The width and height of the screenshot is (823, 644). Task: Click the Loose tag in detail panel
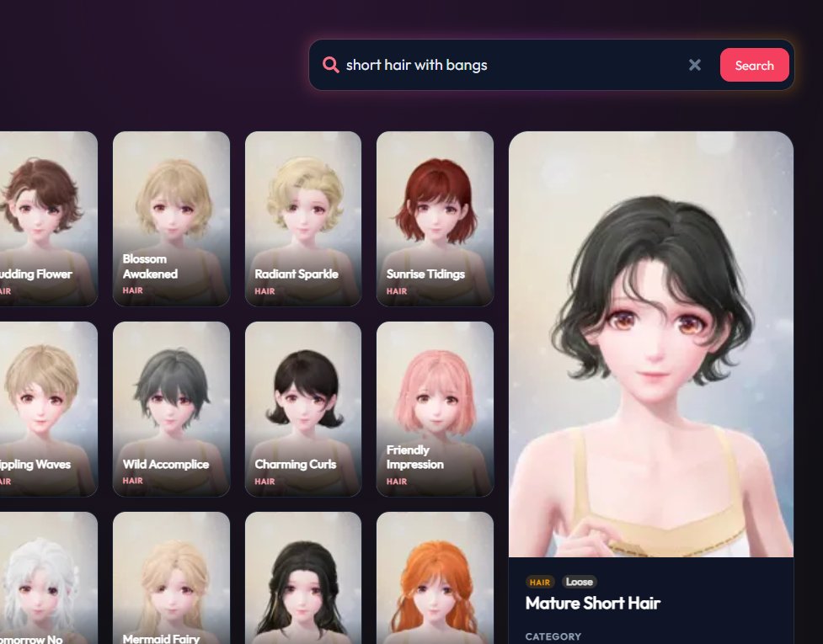(x=579, y=582)
